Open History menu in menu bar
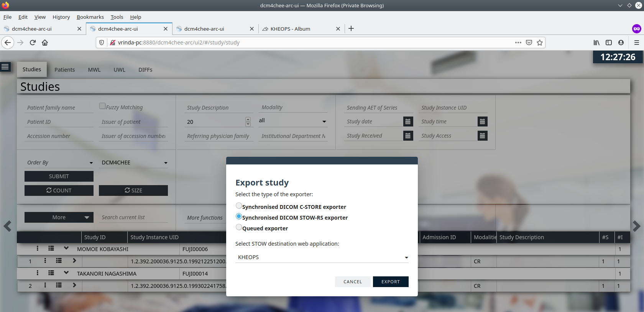The image size is (644, 312). point(61,17)
